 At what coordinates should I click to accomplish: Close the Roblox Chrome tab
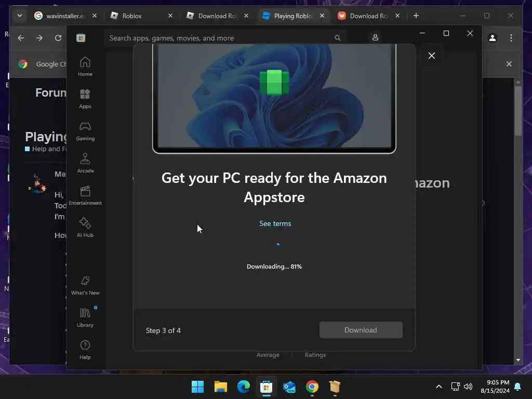click(x=170, y=16)
